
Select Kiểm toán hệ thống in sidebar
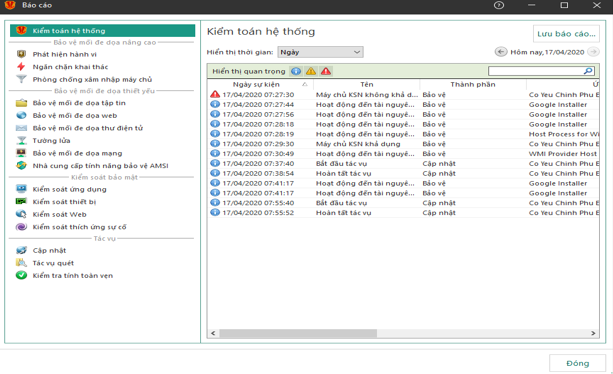pyautogui.click(x=102, y=30)
